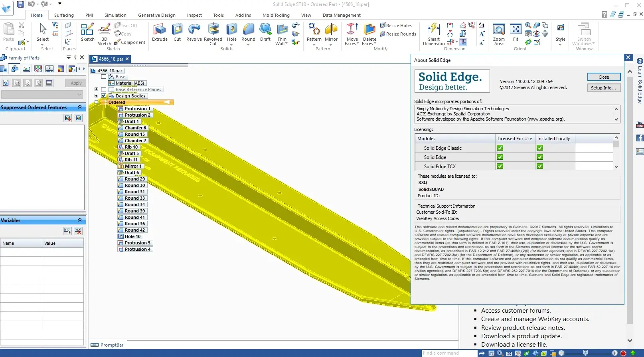Select Chamfer 6 feature

point(132,128)
